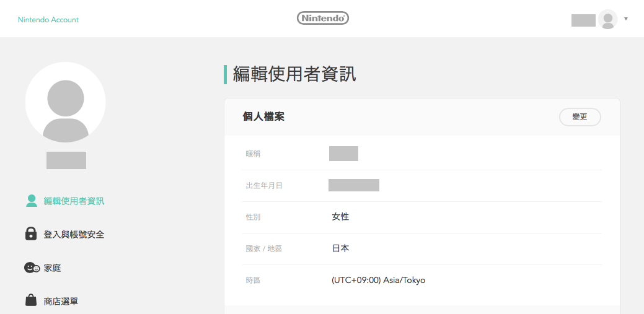
Task: Click the (UTC+09:00) Asia/Tokyo time zone value
Action: pos(378,280)
